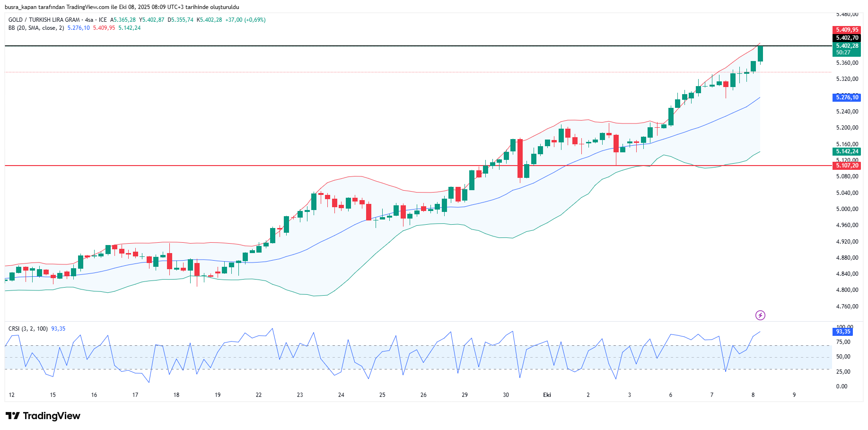Click green 5.142,24 label on price axis
The image size is (868, 430).
[x=846, y=151]
